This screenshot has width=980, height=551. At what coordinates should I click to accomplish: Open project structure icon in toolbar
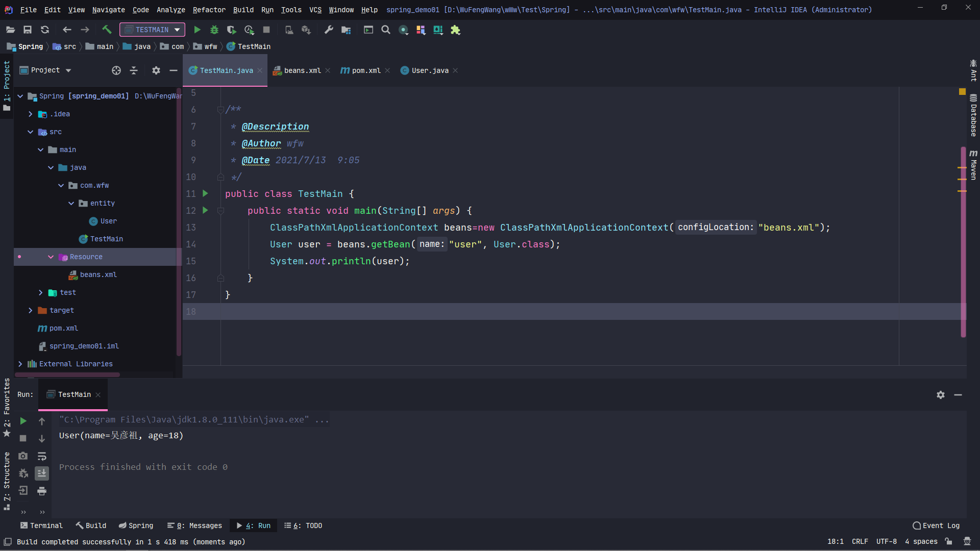point(346,30)
